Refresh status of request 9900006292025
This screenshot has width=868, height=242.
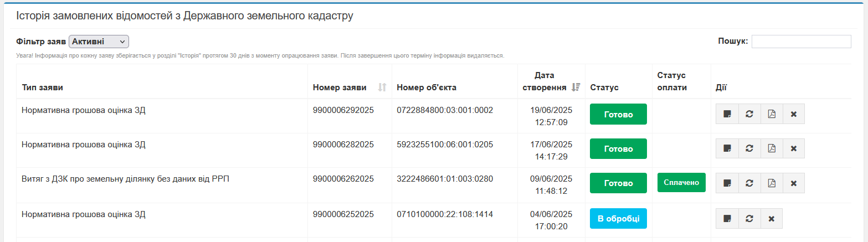click(749, 114)
